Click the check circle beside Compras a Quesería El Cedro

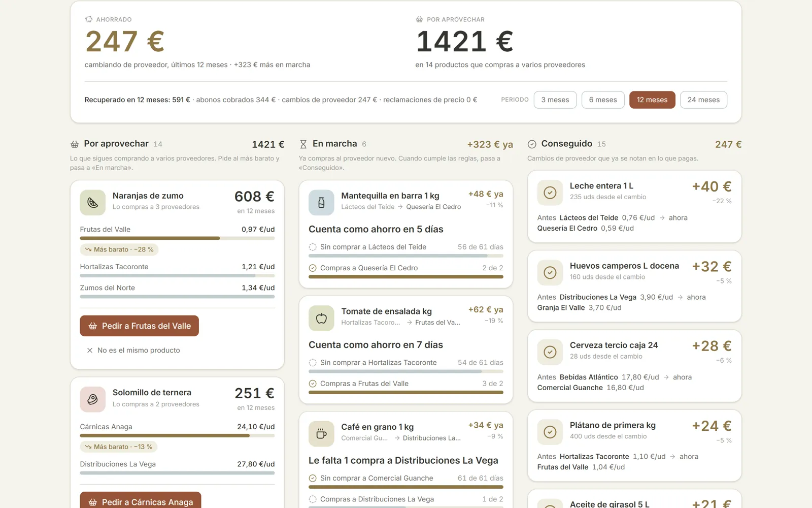click(x=313, y=268)
